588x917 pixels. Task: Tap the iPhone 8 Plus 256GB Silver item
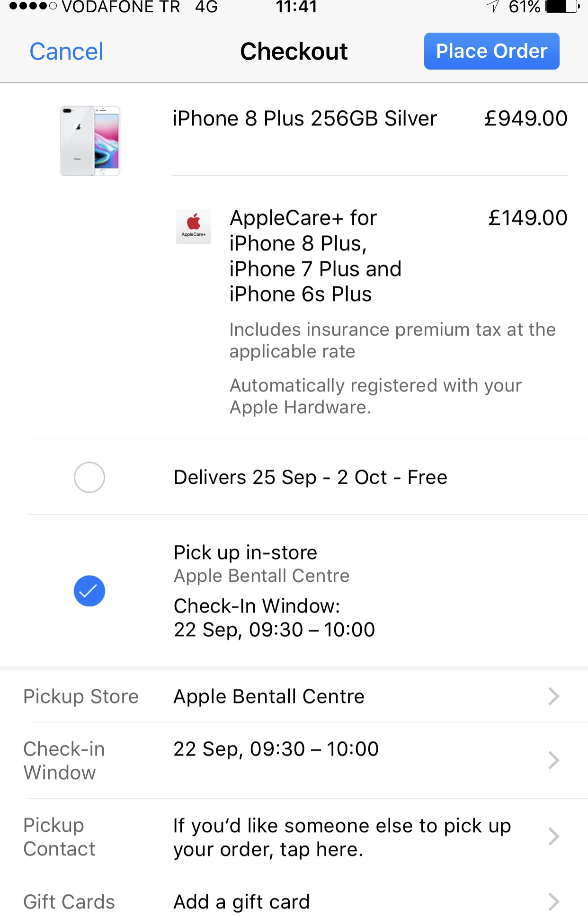click(x=304, y=118)
